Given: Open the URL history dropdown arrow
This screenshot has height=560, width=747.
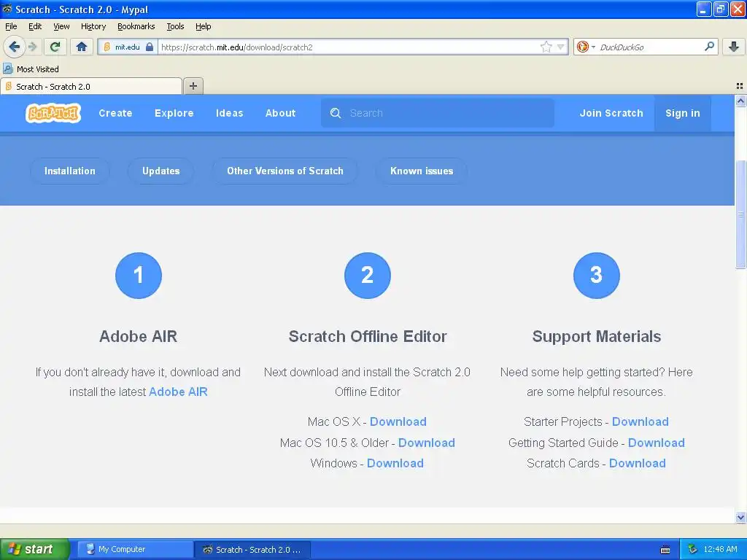Looking at the screenshot, I should click(561, 47).
